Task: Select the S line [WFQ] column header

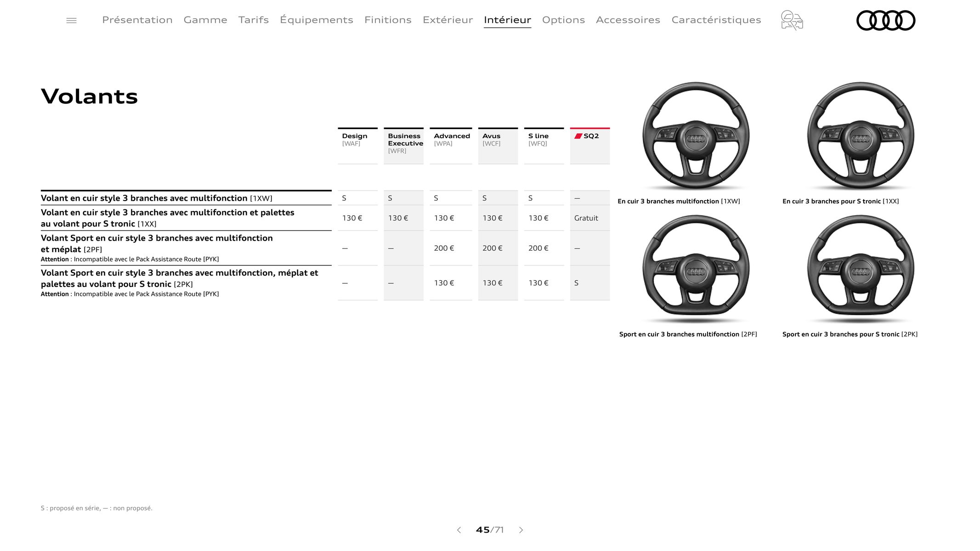Action: point(544,146)
